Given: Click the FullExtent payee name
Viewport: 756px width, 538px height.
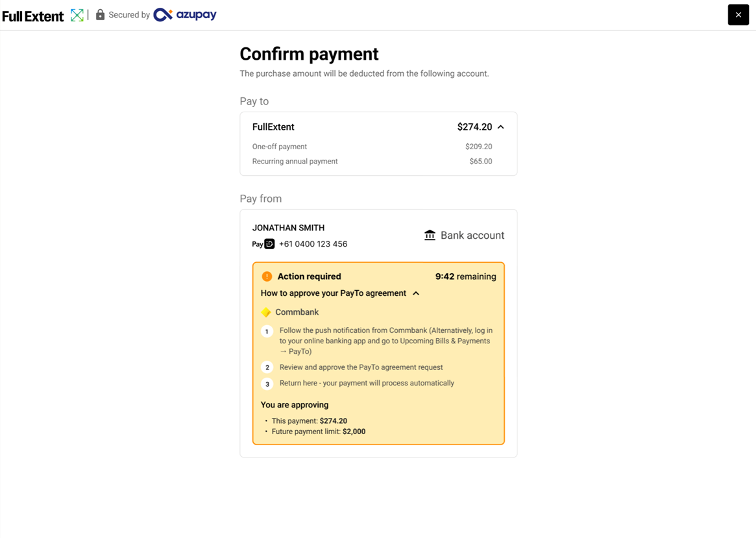Looking at the screenshot, I should point(273,127).
